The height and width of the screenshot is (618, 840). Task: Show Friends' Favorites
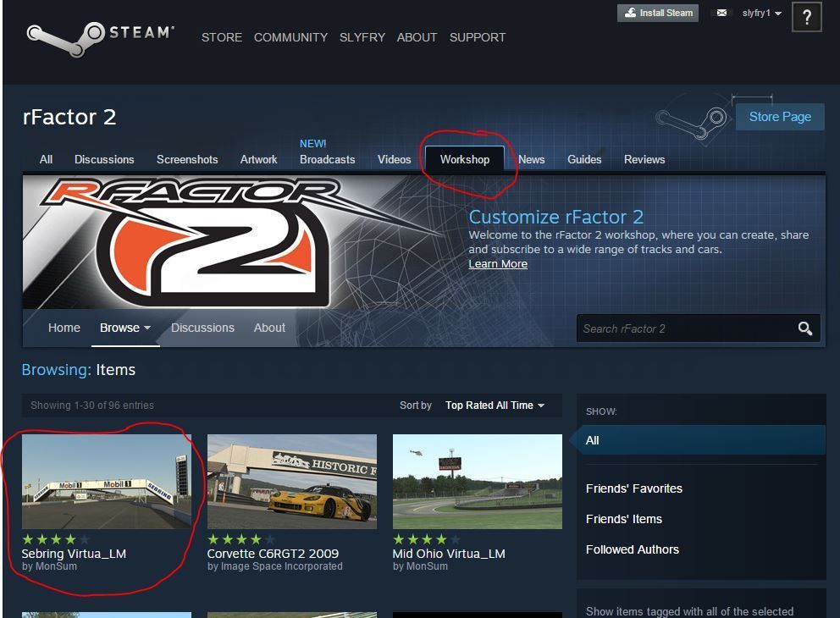pyautogui.click(x=634, y=488)
